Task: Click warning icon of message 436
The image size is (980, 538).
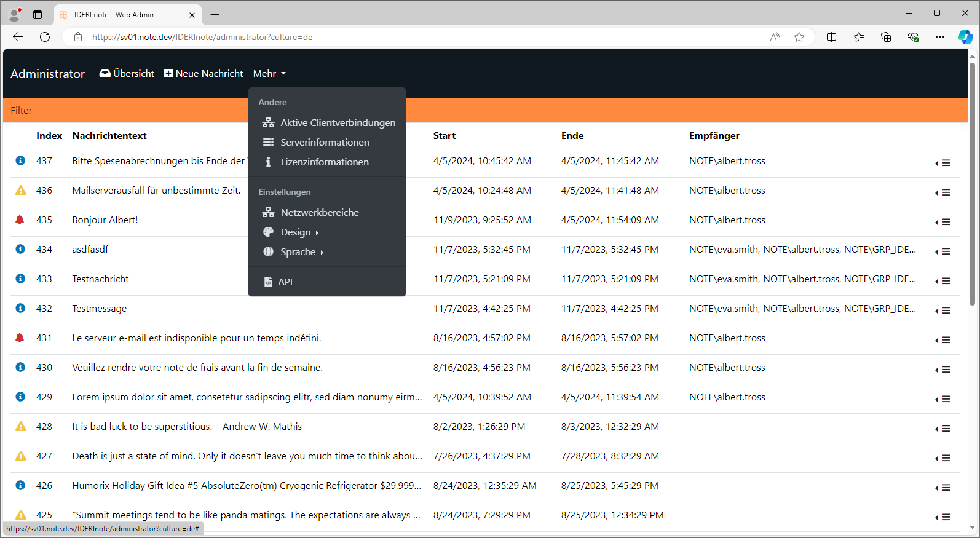Action: click(20, 190)
